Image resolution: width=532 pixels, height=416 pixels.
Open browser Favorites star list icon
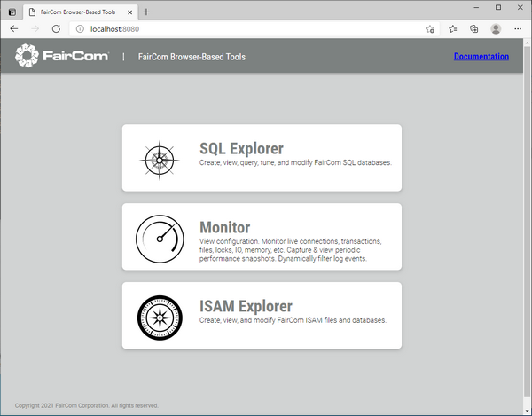[x=452, y=28]
